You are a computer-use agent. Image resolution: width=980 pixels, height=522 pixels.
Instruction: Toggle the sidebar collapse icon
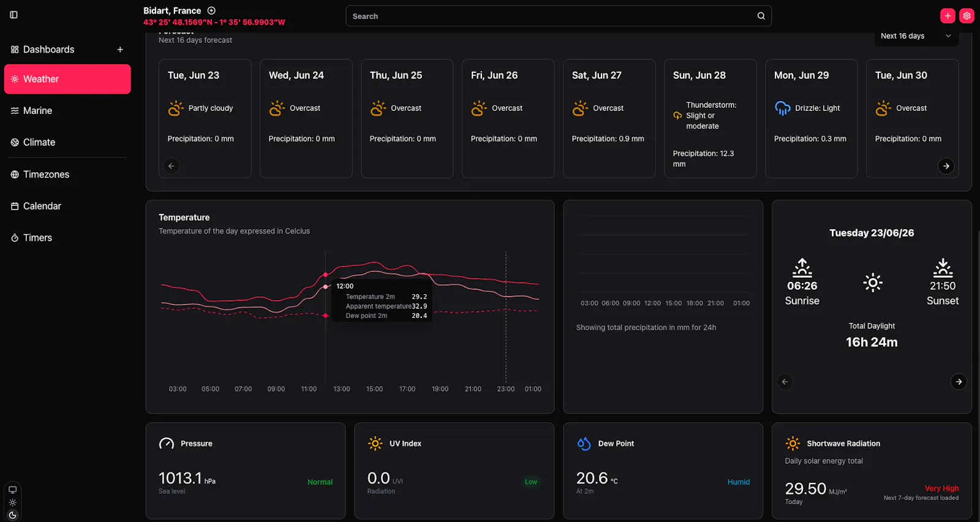13,15
